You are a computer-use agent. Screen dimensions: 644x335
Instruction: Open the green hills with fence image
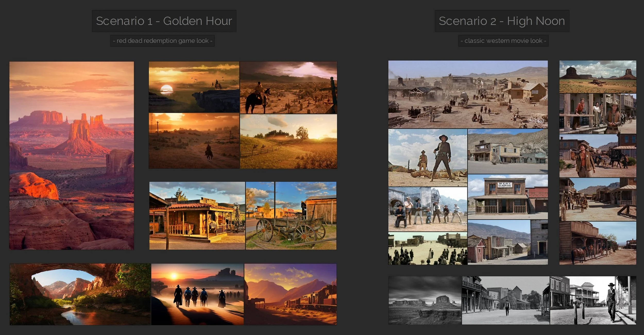coord(288,141)
